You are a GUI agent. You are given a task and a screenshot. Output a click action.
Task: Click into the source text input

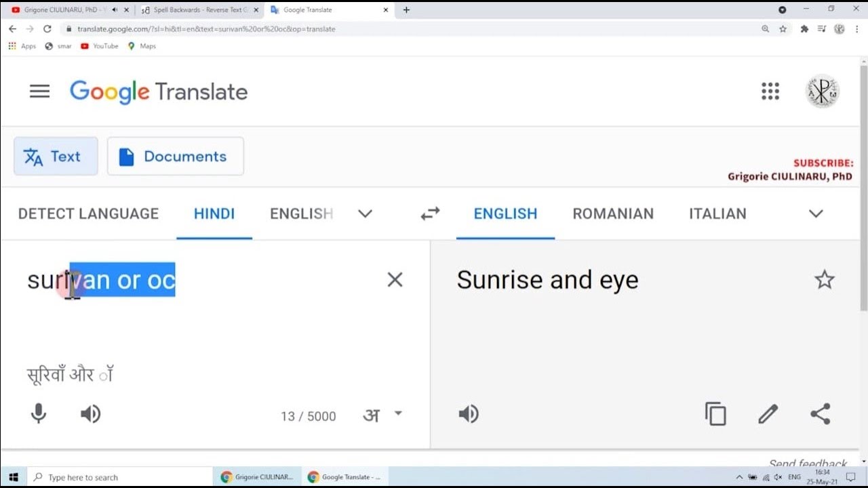click(x=203, y=280)
